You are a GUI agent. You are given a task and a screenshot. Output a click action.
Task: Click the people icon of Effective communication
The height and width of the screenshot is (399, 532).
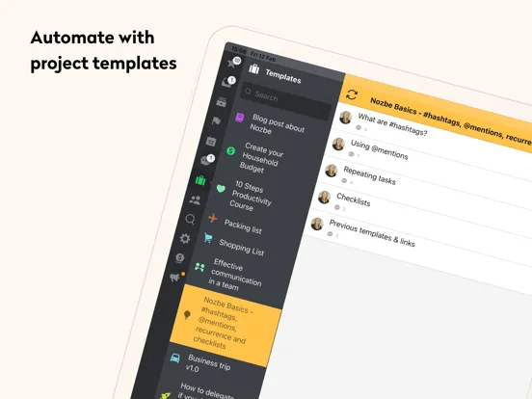click(199, 267)
